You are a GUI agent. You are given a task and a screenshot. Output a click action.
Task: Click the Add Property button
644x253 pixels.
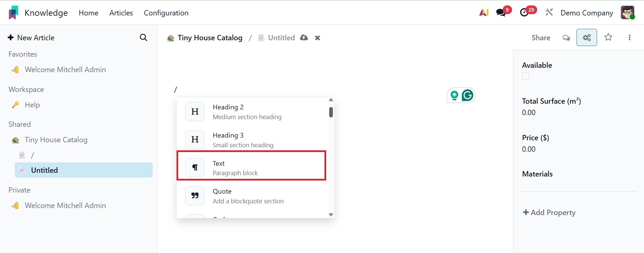[549, 212]
